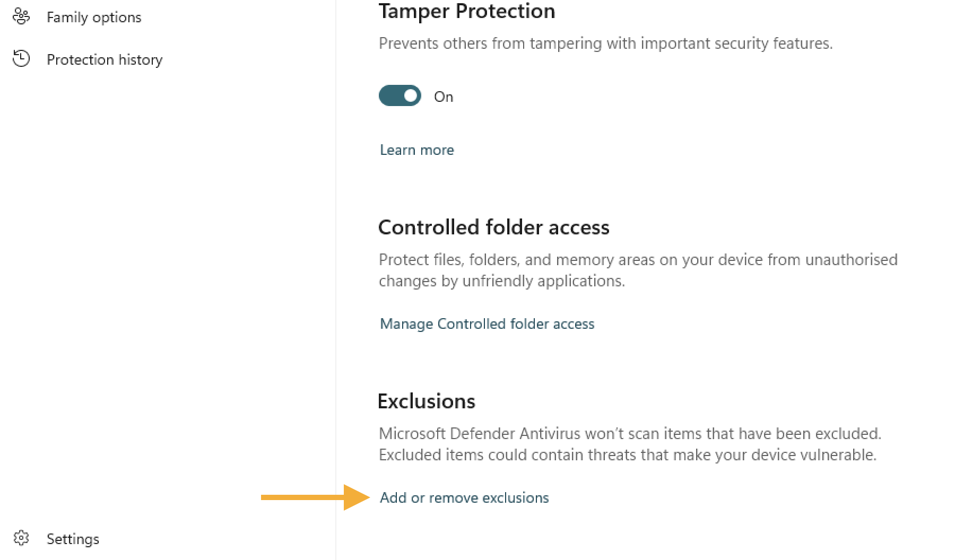Go to Settings in the sidebar
Viewport: 955px width, 560px height.
click(x=73, y=539)
